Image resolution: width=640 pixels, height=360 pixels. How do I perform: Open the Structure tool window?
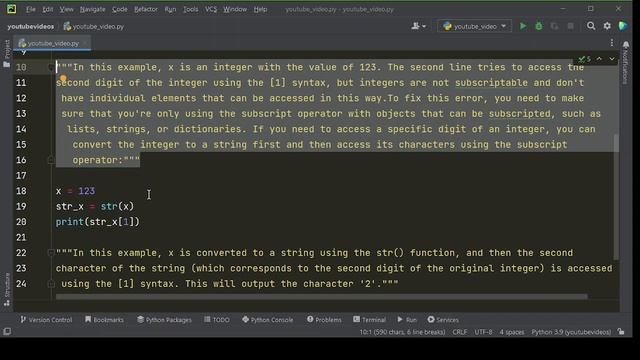point(7,289)
